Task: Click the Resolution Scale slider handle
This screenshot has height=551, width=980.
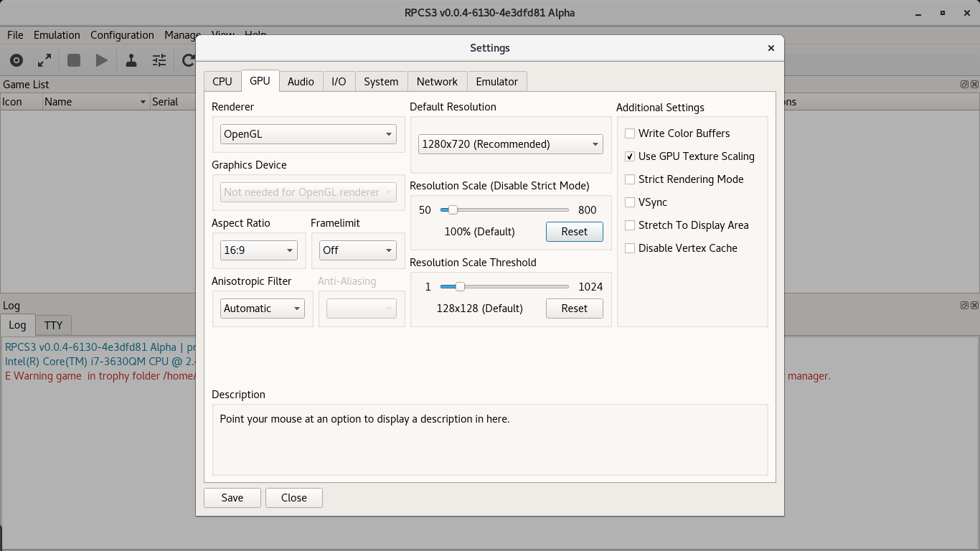Action: [453, 210]
